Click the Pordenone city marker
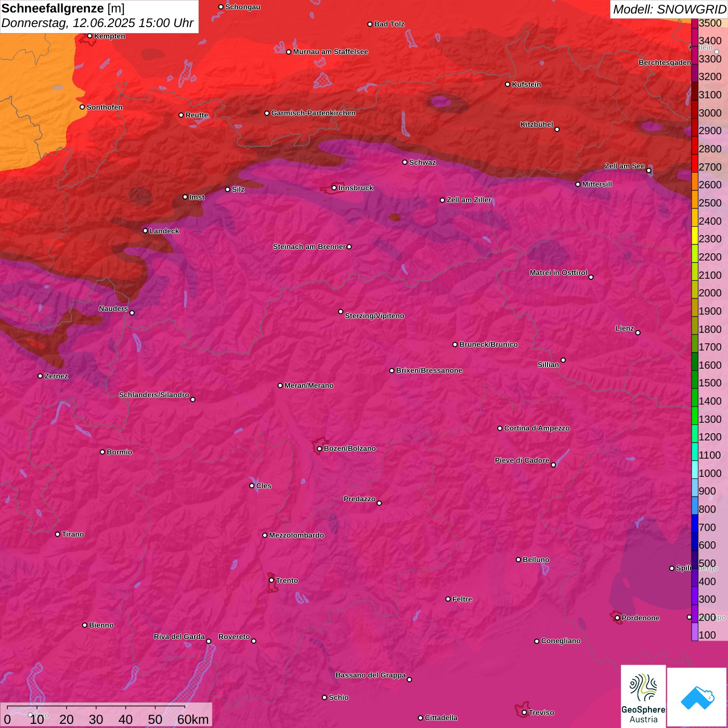 [617, 618]
